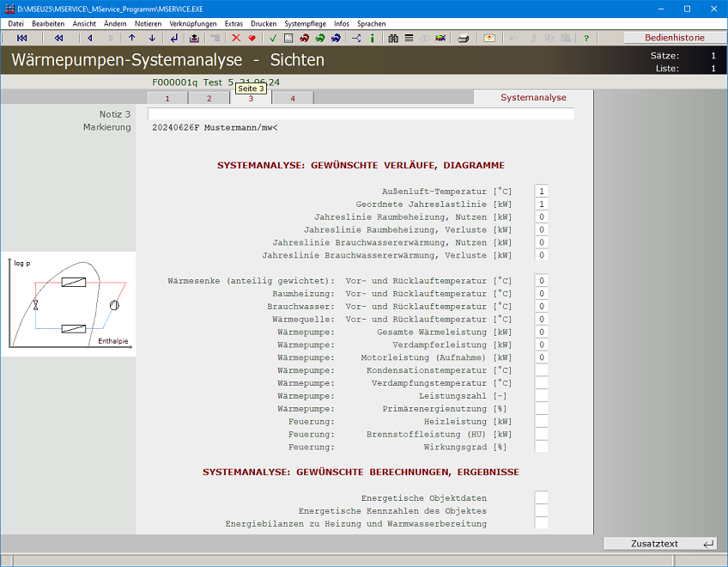Jump to first record with double-arrow icon
This screenshot has width=728, height=567.
click(22, 38)
